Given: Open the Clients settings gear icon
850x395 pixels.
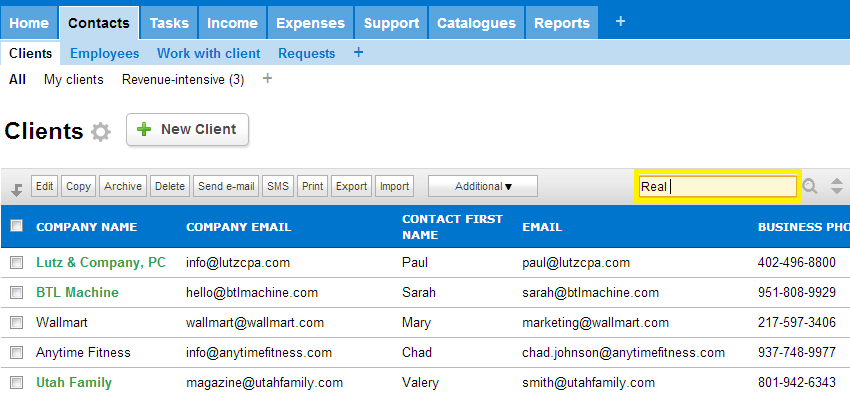Looking at the screenshot, I should coord(100,132).
